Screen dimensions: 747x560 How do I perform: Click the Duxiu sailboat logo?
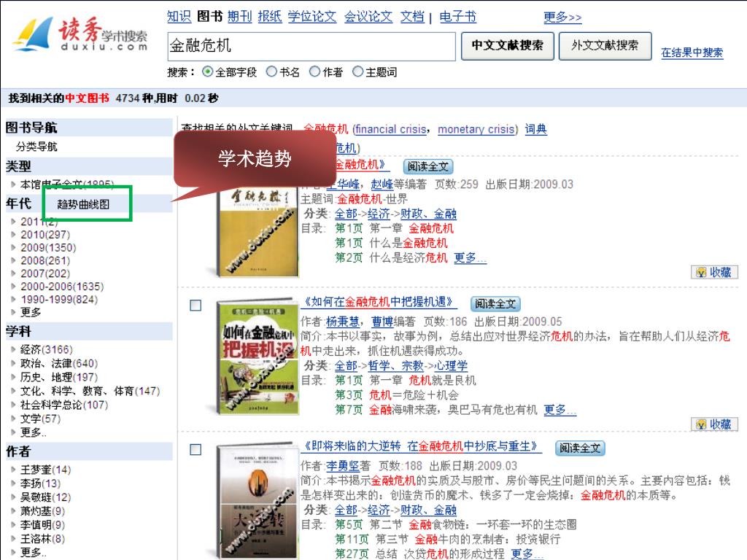coord(34,34)
